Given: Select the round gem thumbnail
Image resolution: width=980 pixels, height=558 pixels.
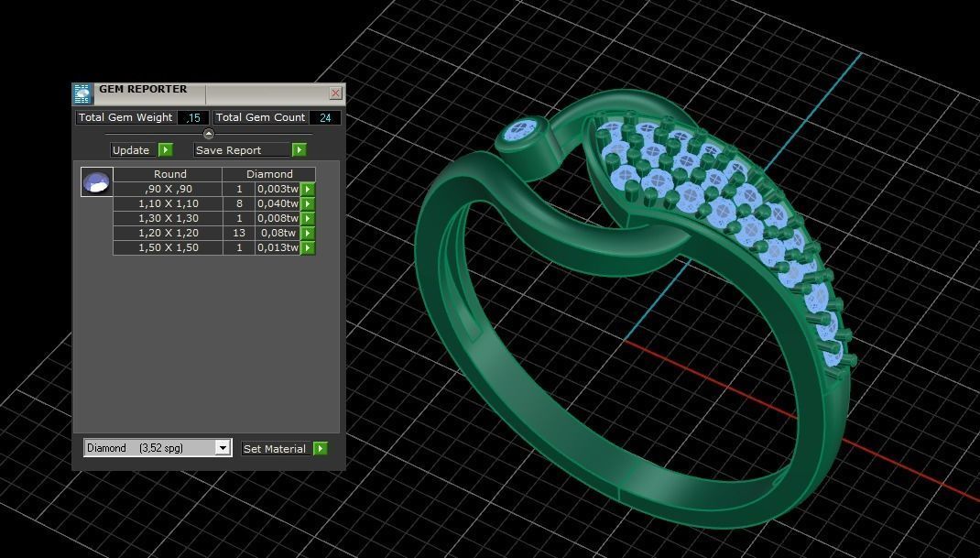Looking at the screenshot, I should coord(97,182).
